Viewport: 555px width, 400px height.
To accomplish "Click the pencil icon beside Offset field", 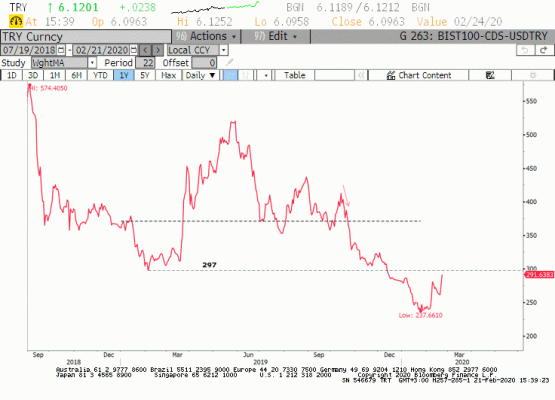I will [229, 63].
